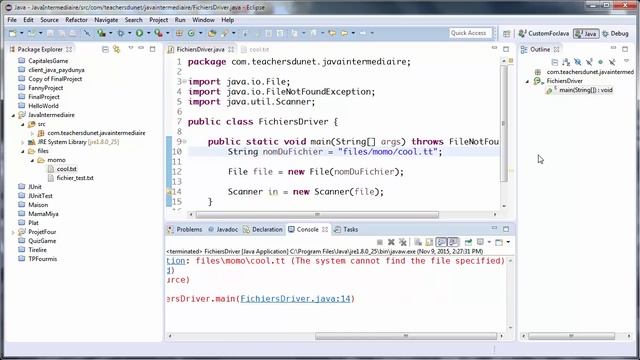The width and height of the screenshot is (640, 360).
Task: Switch to the Javadoc tab
Action: click(223, 229)
